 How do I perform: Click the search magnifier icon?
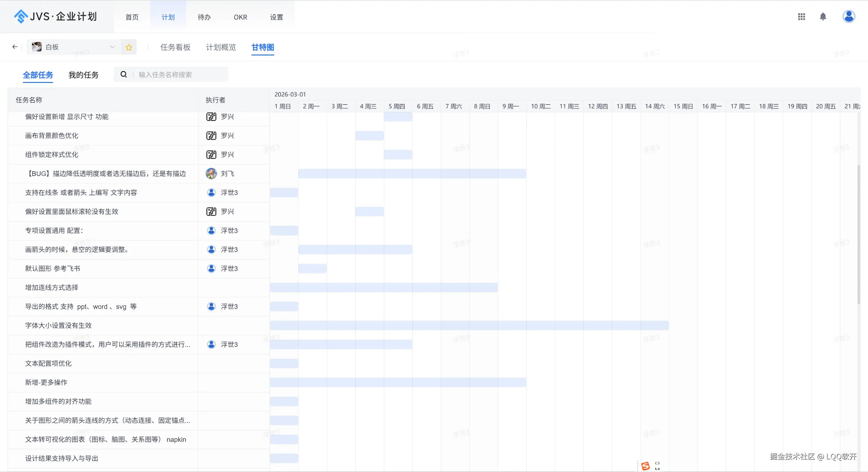pos(124,74)
